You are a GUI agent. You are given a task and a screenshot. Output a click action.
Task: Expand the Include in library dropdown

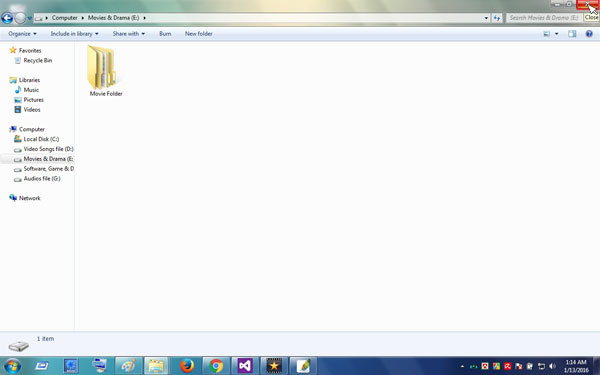point(74,34)
